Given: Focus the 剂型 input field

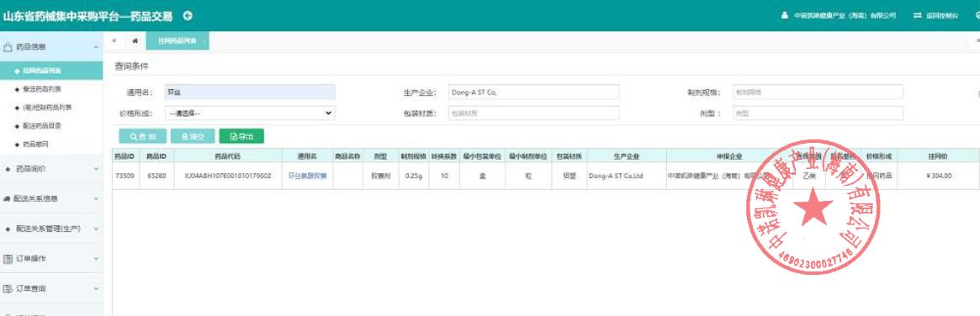Looking at the screenshot, I should click(817, 113).
